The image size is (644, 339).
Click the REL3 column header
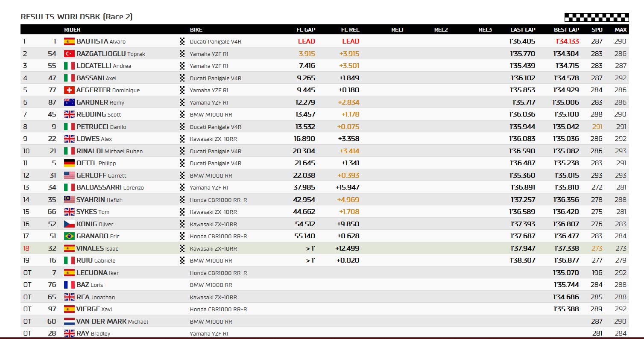point(485,30)
